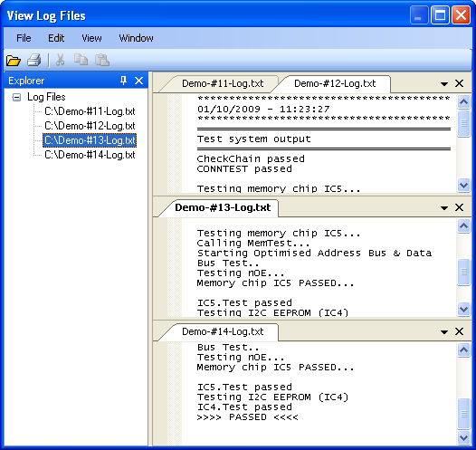Close the Explorer panel

138,81
